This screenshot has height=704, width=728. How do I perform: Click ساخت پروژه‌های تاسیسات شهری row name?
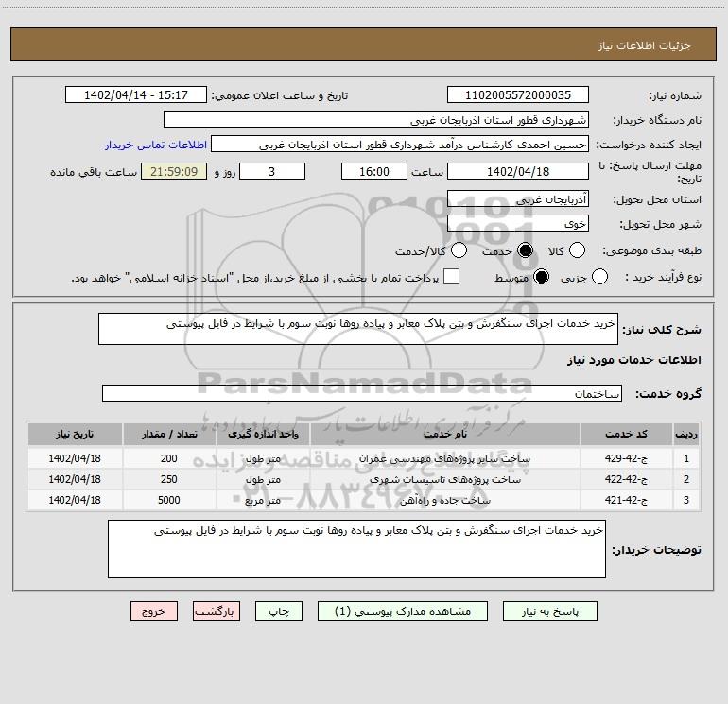pyautogui.click(x=444, y=480)
